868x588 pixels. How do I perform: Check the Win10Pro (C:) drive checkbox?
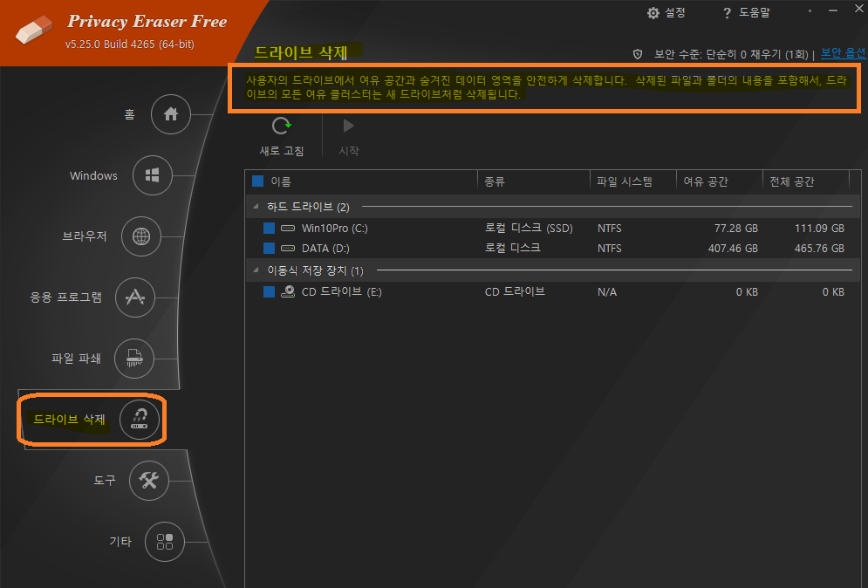tap(269, 228)
